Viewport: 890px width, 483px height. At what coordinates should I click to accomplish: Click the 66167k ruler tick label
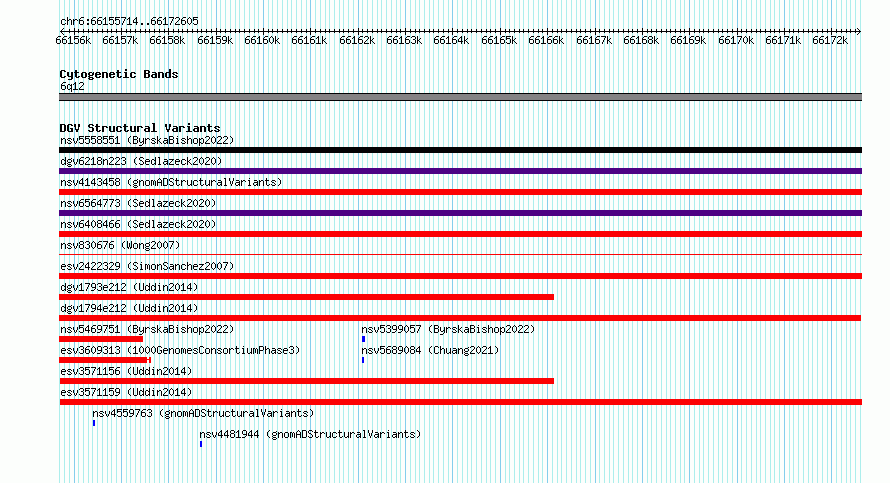pyautogui.click(x=594, y=40)
